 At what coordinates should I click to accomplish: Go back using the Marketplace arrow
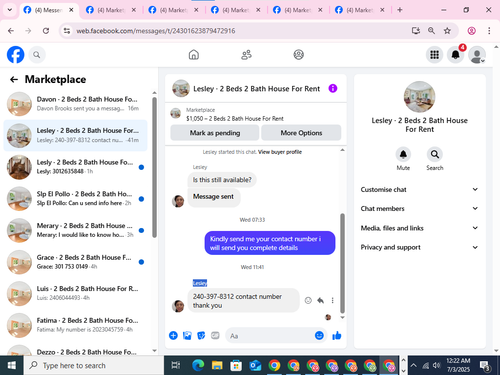pos(14,79)
